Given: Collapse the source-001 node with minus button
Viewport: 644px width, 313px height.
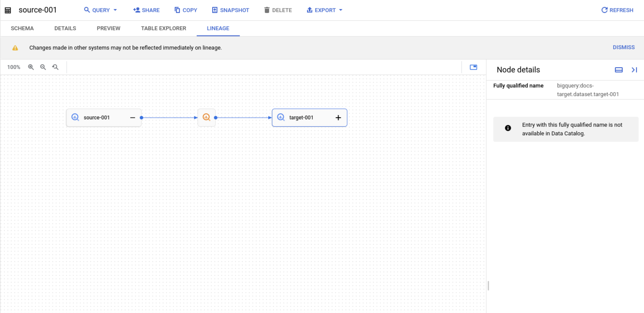Looking at the screenshot, I should tap(132, 117).
